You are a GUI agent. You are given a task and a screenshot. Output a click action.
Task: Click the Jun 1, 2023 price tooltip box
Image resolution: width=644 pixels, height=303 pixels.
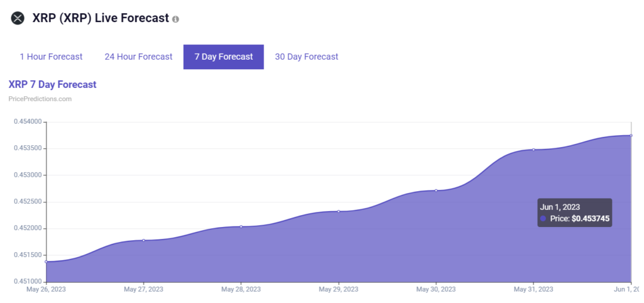coord(574,212)
